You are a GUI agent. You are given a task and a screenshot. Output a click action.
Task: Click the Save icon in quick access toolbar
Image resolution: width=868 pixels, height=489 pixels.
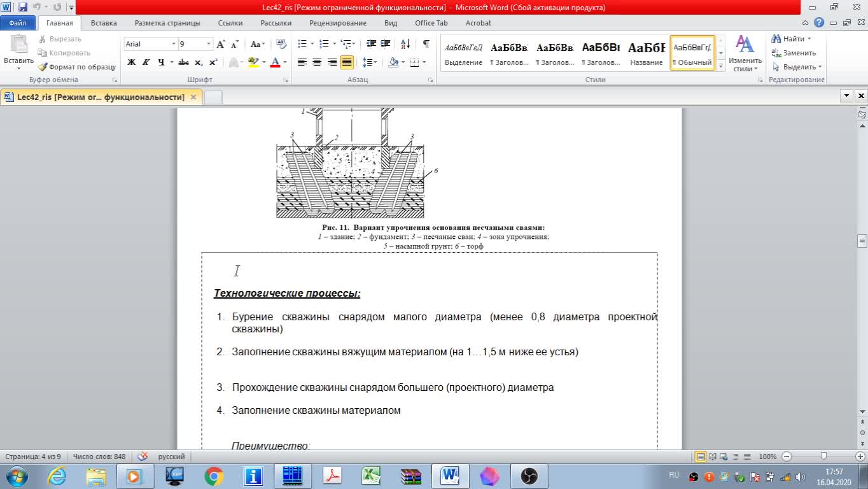click(23, 8)
